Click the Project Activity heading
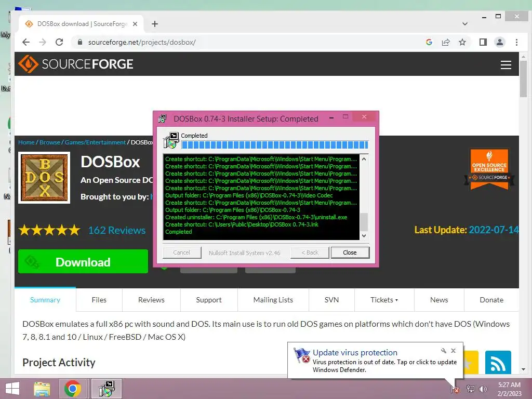The image size is (532, 399). click(x=59, y=362)
